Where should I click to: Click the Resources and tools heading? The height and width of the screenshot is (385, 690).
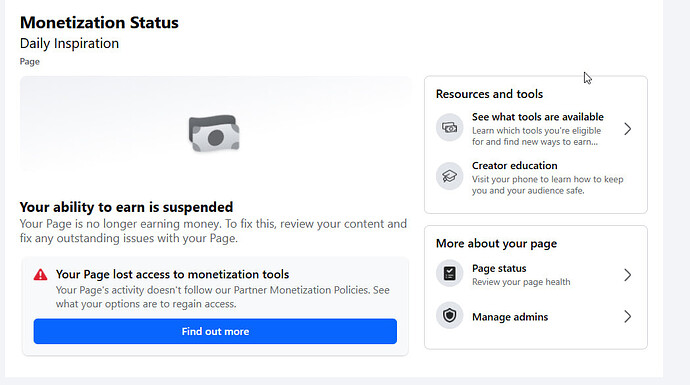coord(489,94)
